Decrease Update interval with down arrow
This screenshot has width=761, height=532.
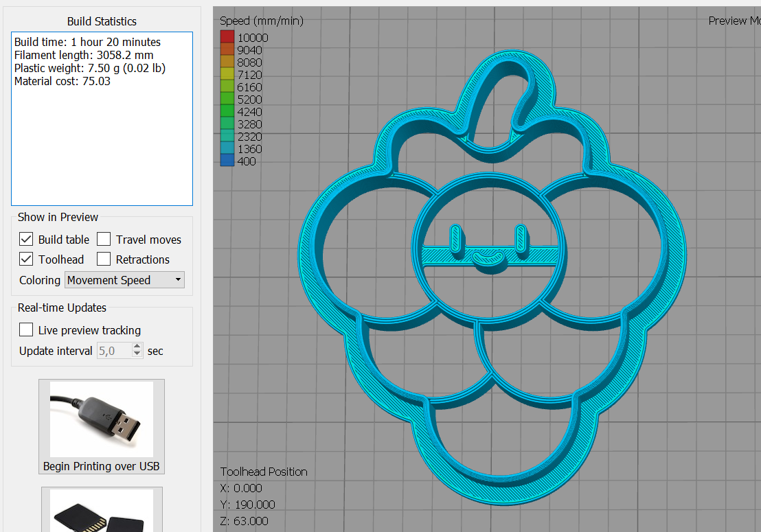pos(137,354)
